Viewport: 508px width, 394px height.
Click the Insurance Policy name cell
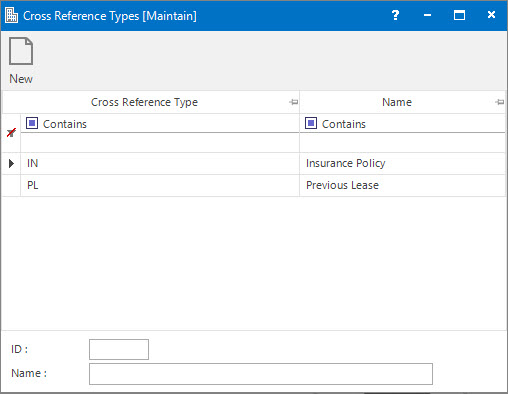click(403, 163)
